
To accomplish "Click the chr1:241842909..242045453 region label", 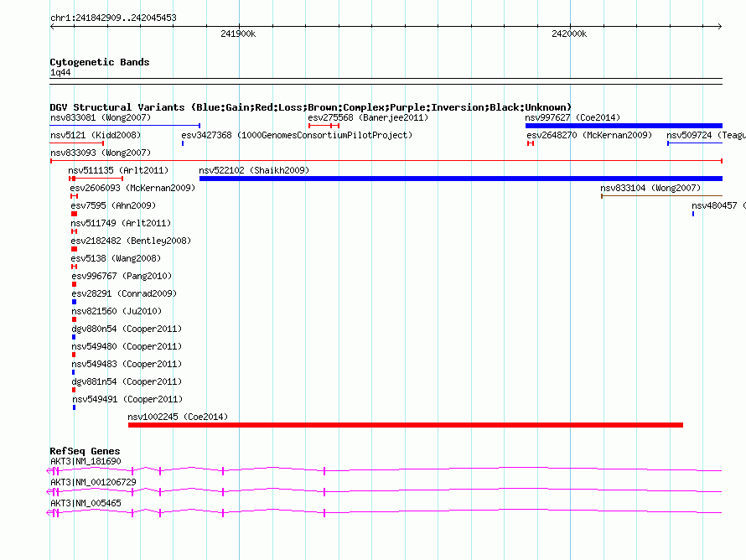I will coord(113,18).
